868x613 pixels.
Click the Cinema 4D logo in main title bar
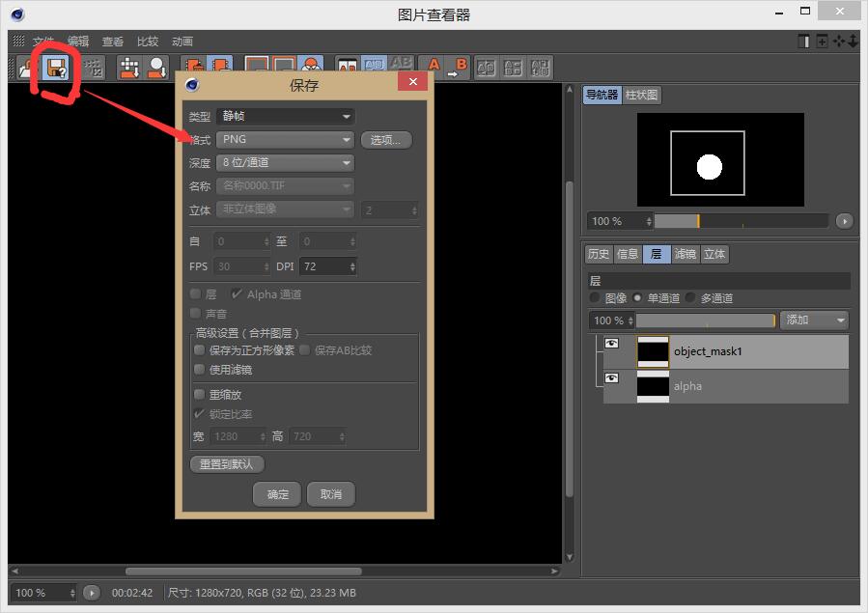[17, 14]
